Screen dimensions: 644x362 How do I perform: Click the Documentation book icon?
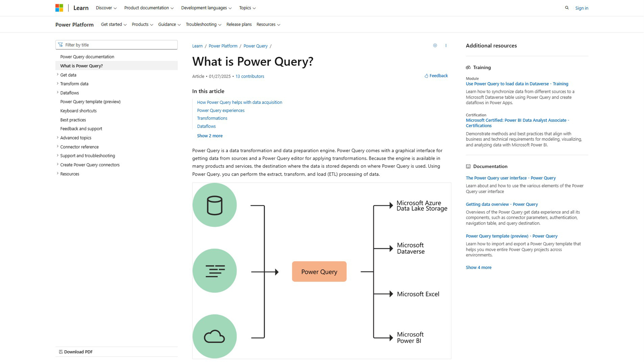coord(468,166)
